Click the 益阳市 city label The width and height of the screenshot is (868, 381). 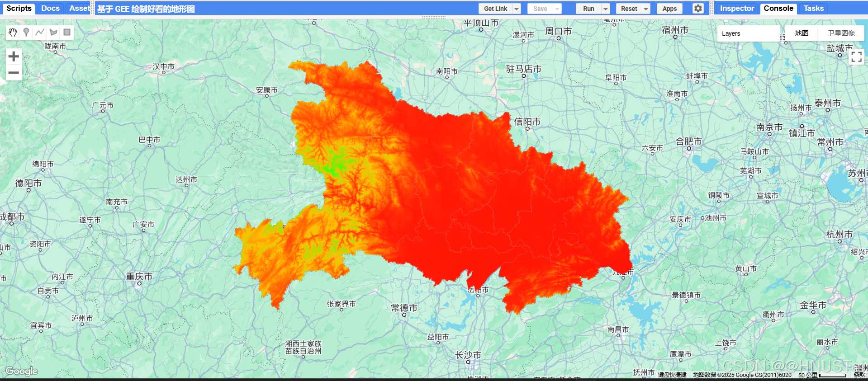438,337
